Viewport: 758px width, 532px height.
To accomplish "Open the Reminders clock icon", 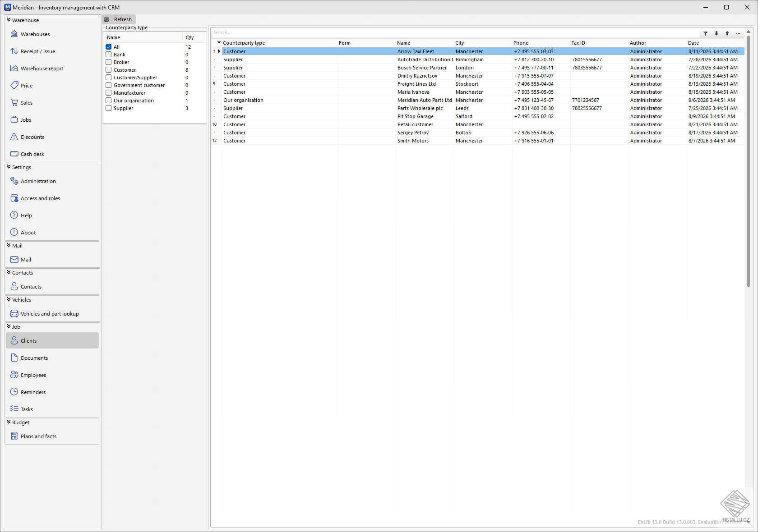I will click(14, 392).
